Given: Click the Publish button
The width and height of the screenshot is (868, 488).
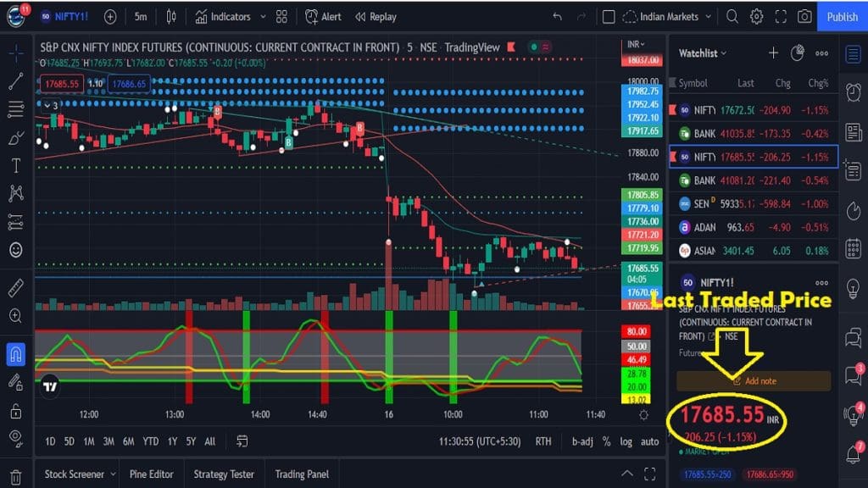Looking at the screenshot, I should (x=842, y=17).
